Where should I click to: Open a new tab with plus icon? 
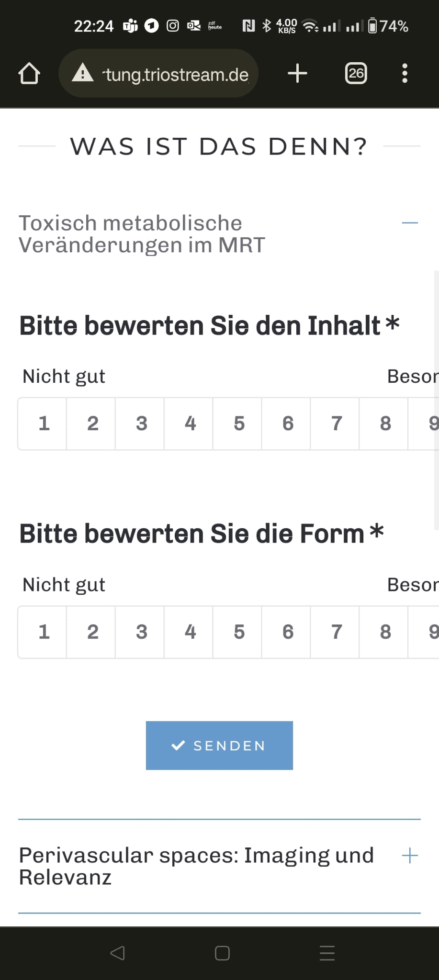(297, 74)
